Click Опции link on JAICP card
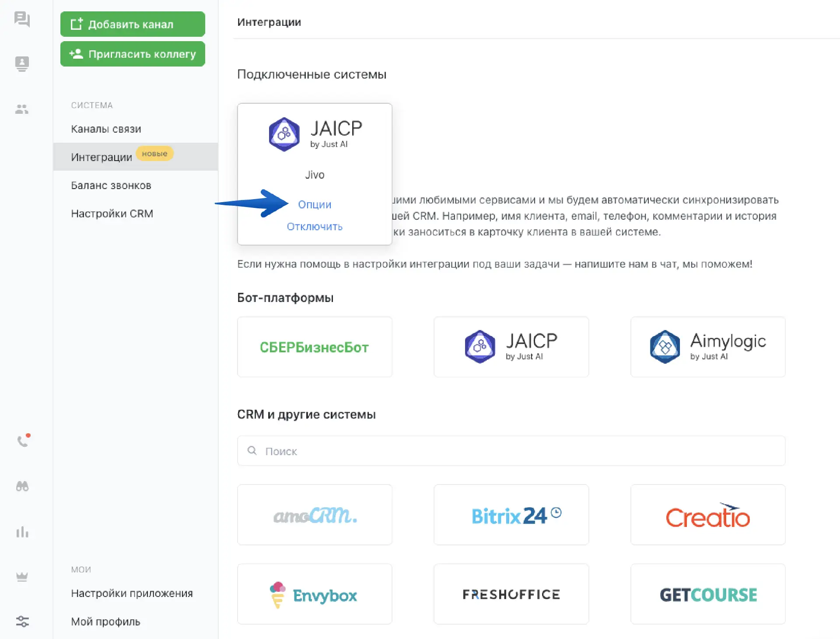Viewport: 840px width, 639px height. (315, 204)
